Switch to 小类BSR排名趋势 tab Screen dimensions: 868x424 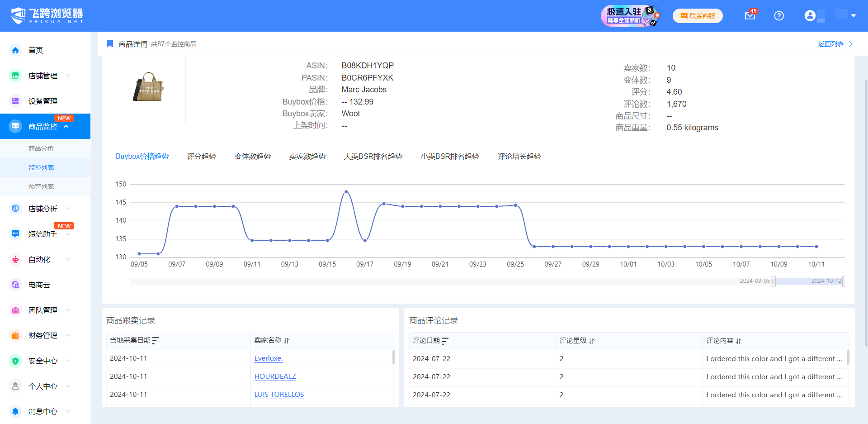click(450, 156)
